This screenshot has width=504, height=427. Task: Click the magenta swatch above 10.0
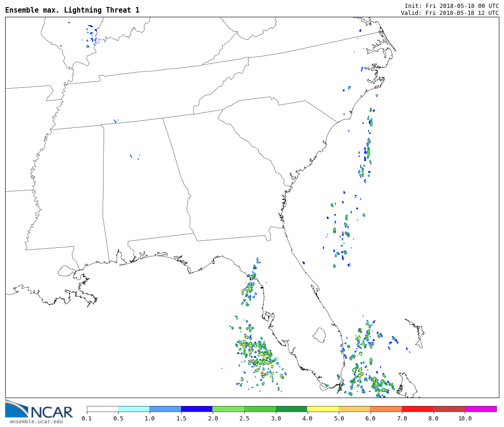480,409
